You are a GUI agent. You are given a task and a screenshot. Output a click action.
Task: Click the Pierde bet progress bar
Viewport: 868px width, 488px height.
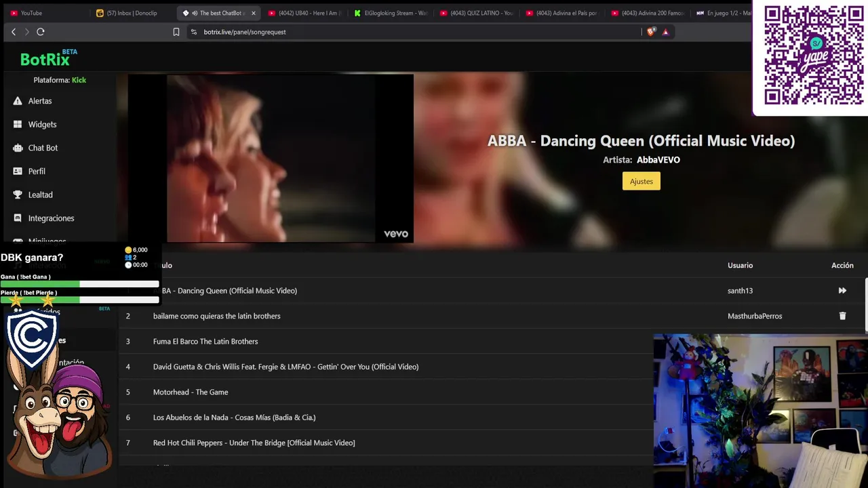coord(79,300)
